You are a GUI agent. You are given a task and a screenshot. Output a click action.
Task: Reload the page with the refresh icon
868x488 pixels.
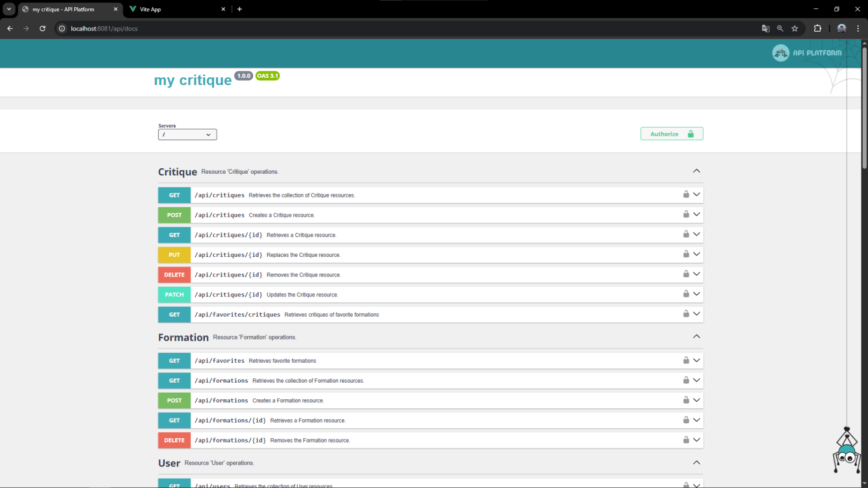[x=43, y=28]
